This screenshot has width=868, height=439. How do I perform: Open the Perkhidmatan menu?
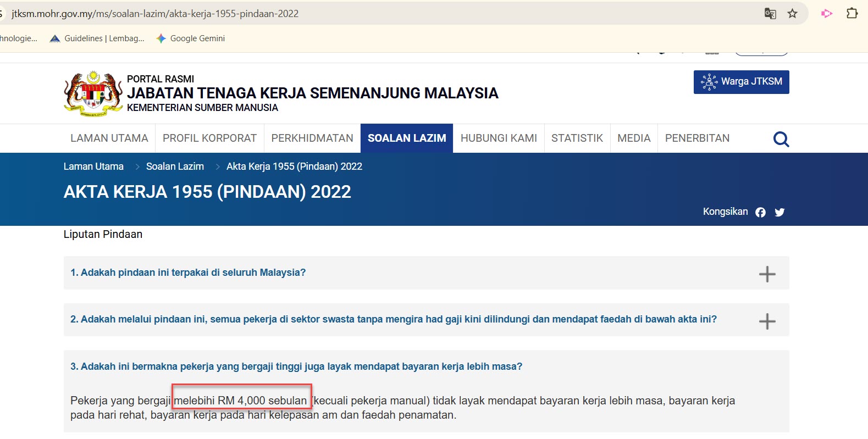(312, 138)
